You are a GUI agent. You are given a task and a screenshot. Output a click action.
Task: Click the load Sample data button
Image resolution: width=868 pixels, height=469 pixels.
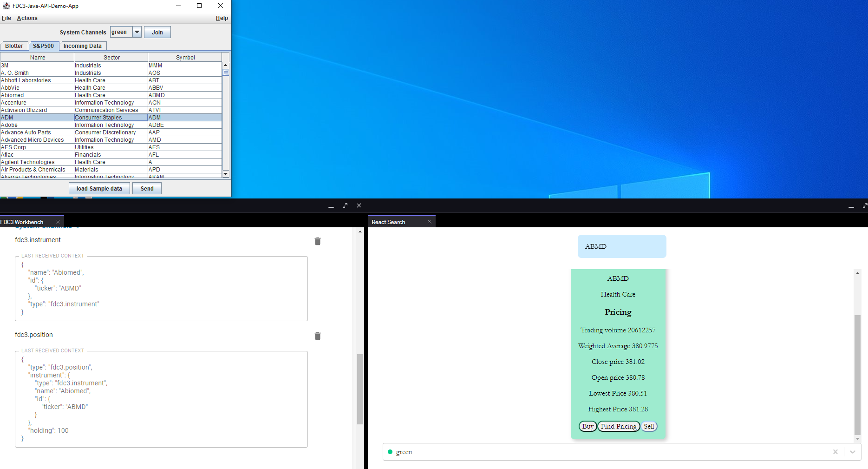(x=99, y=188)
